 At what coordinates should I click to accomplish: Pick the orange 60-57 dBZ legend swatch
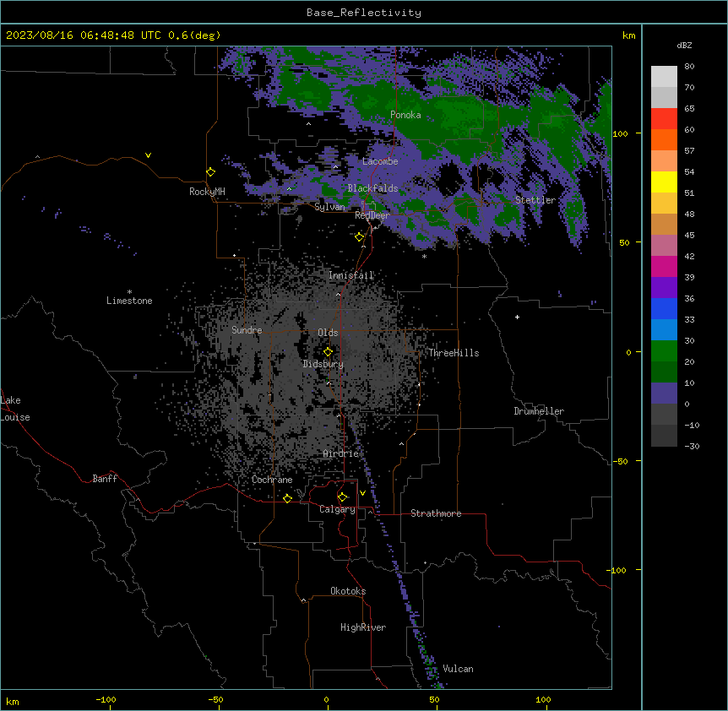coord(664,139)
